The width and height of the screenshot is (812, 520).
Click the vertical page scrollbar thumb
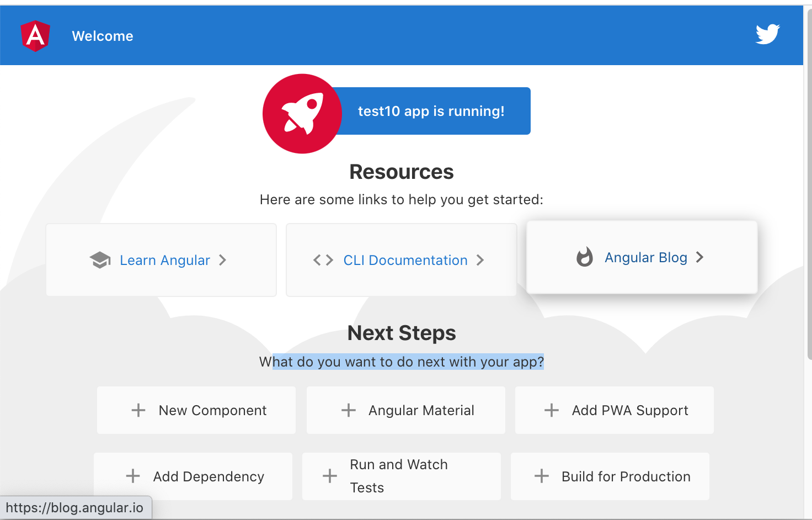point(809,185)
